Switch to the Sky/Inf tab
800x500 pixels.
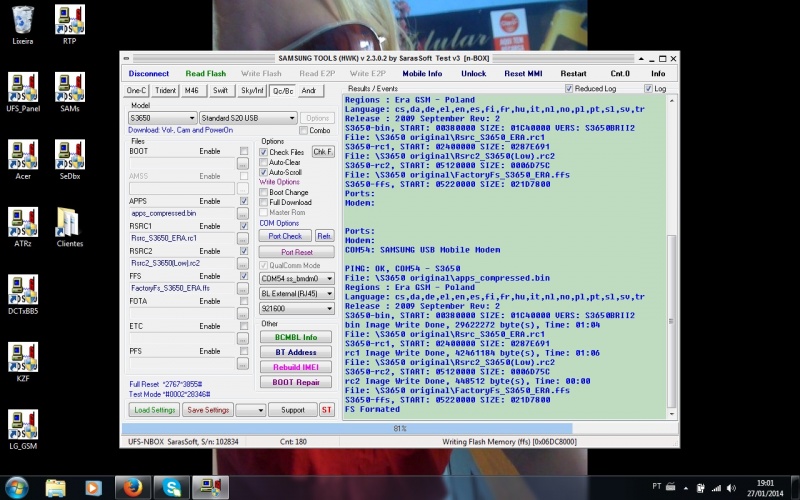[252, 90]
